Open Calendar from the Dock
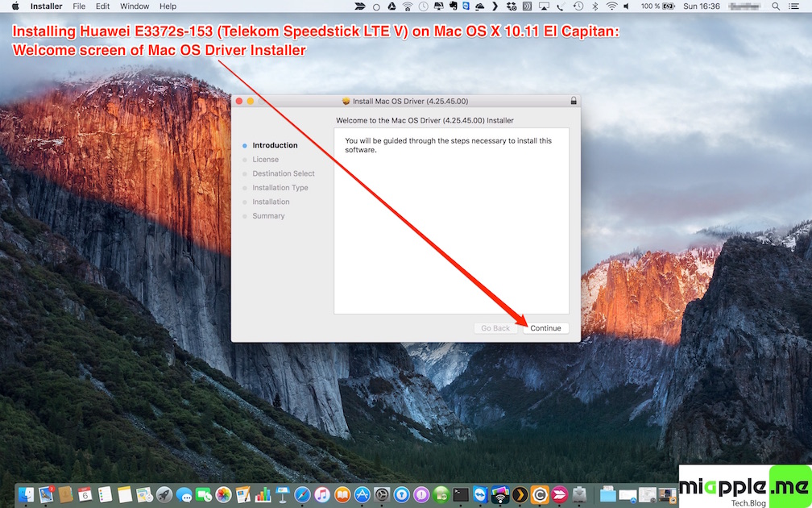The height and width of the screenshot is (508, 812). [85, 494]
